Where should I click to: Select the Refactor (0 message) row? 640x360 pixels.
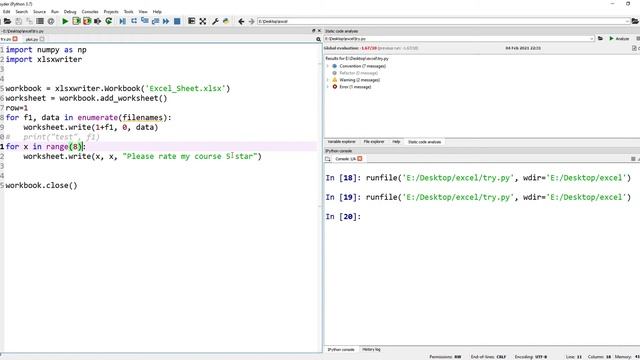[358, 73]
